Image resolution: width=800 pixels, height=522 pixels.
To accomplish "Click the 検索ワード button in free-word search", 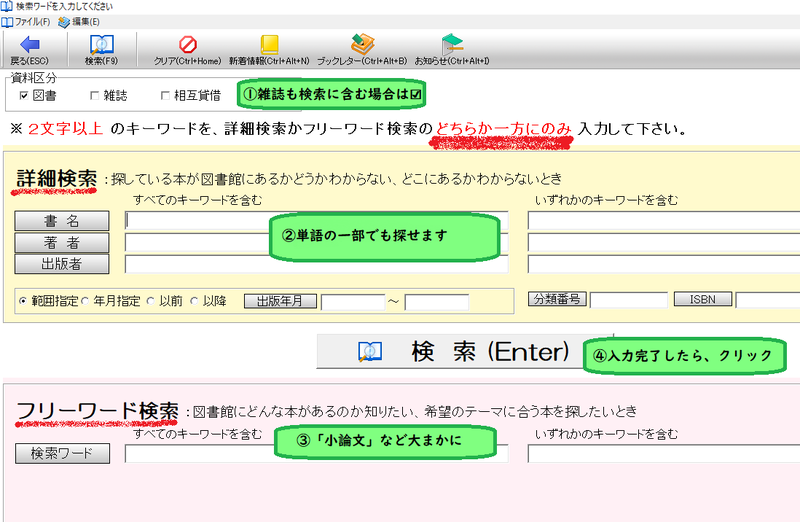I will coord(62,454).
